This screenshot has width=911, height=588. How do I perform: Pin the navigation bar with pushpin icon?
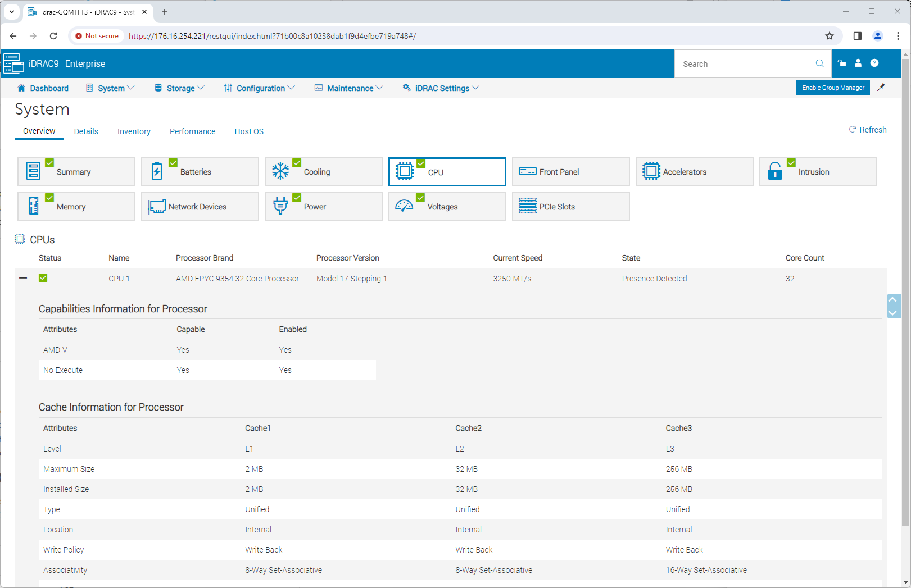pyautogui.click(x=881, y=87)
